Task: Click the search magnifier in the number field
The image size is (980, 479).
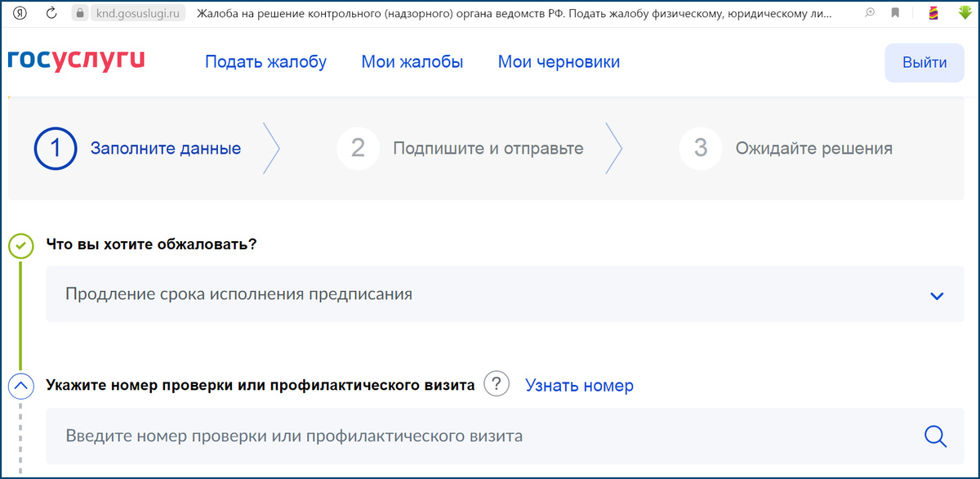Action: coord(936,436)
